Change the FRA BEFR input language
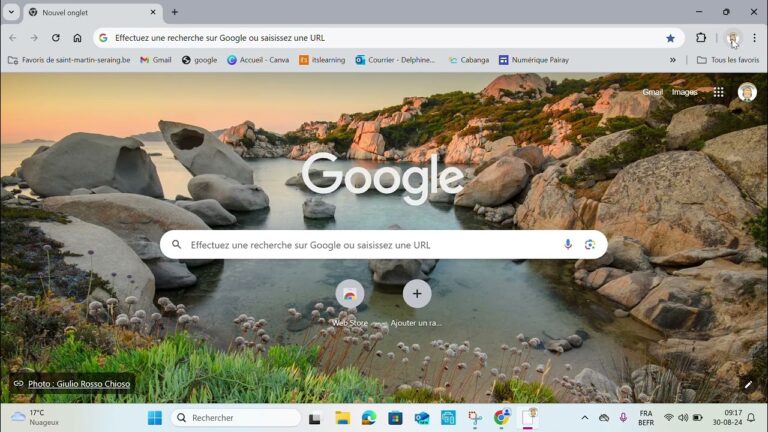Screen dimensions: 768x432 (646, 418)
